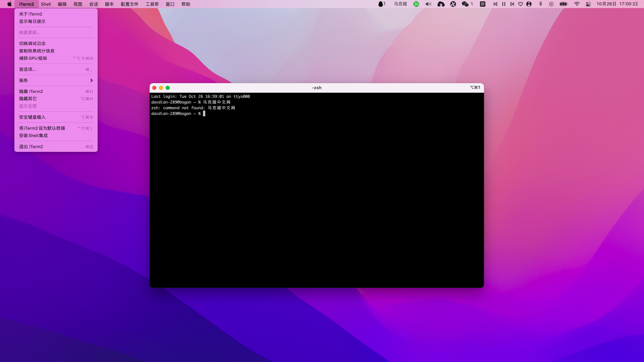644x362 pixels.
Task: Open the 脚本 menu
Action: tap(109, 4)
